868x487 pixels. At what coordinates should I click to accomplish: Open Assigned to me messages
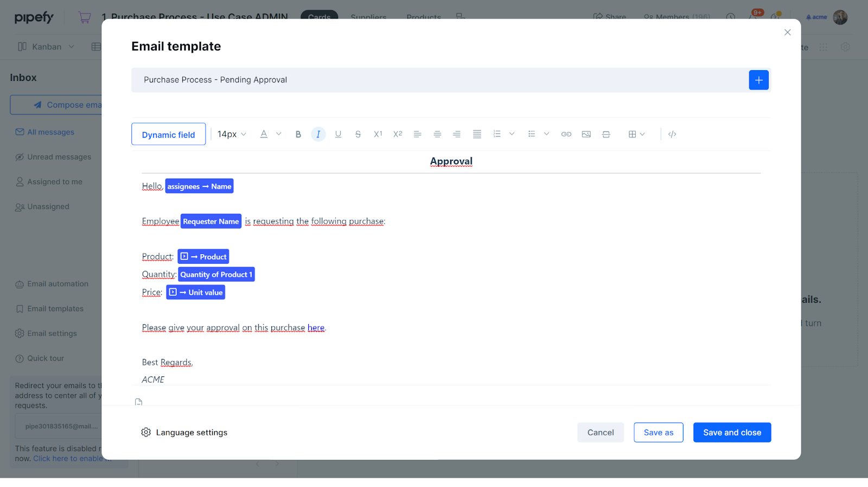pos(49,182)
